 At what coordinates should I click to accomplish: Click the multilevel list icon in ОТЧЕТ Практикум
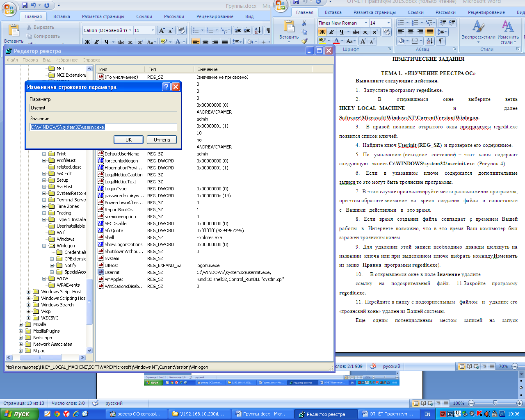430,23
